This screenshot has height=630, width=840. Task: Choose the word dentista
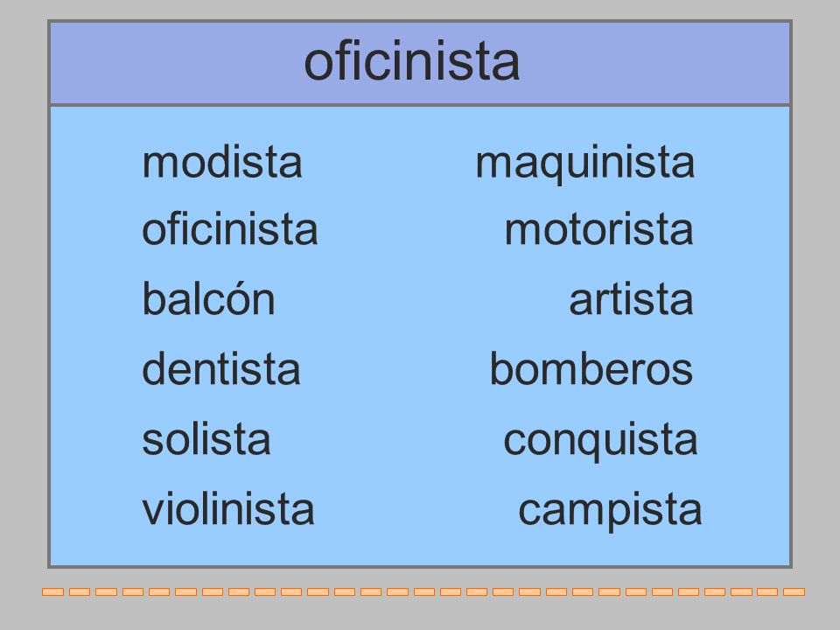coord(221,368)
